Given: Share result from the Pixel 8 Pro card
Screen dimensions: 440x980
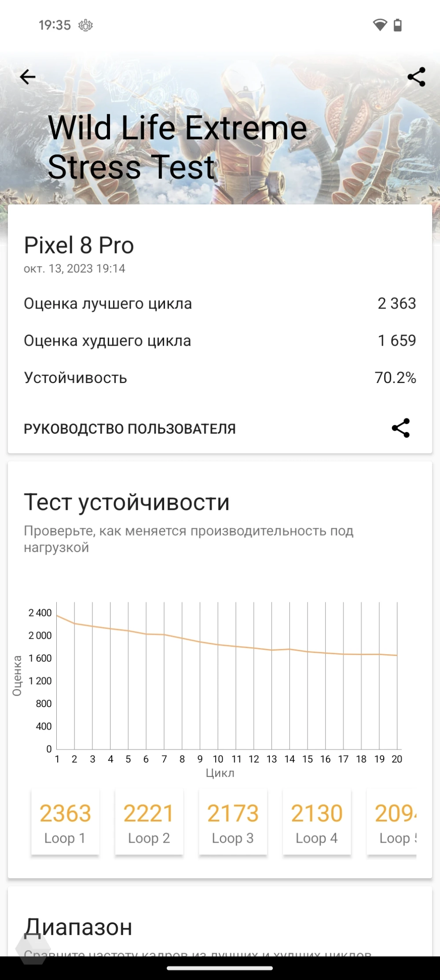Looking at the screenshot, I should 400,428.
